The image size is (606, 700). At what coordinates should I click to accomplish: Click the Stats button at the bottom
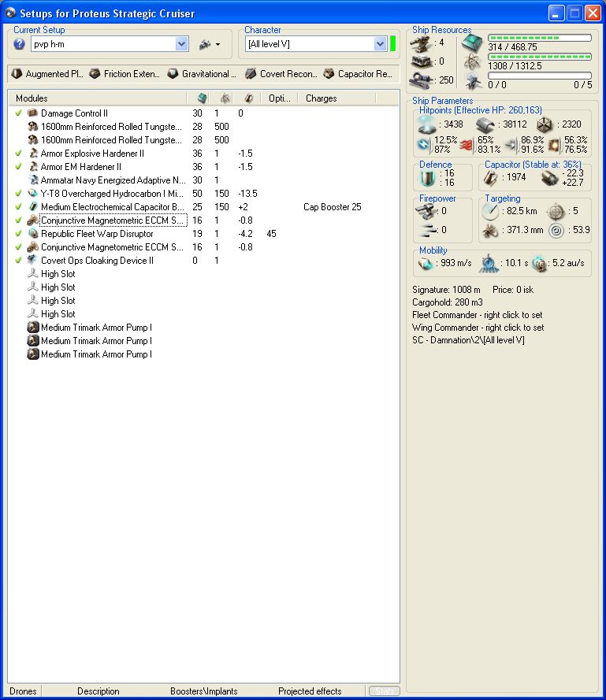coord(385,691)
